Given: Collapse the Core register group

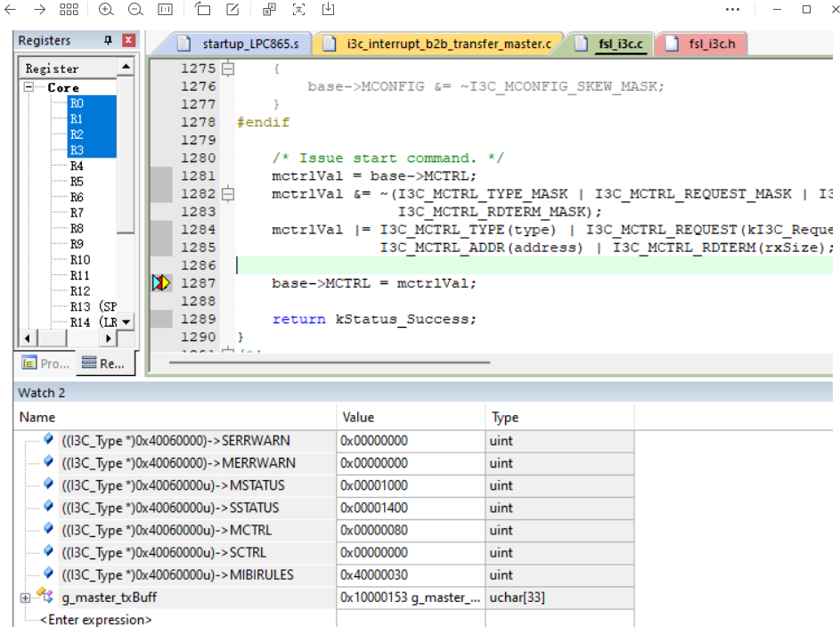Looking at the screenshot, I should [29, 86].
